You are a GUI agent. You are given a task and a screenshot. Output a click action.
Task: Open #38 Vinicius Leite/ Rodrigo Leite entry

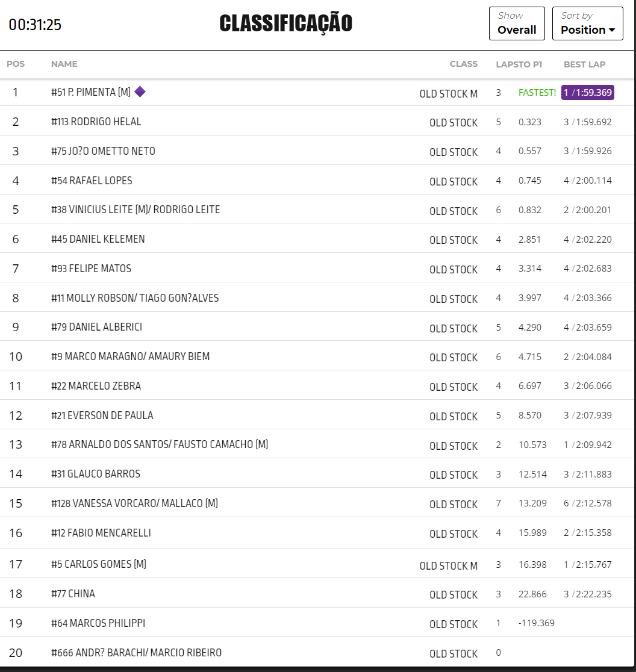136,210
